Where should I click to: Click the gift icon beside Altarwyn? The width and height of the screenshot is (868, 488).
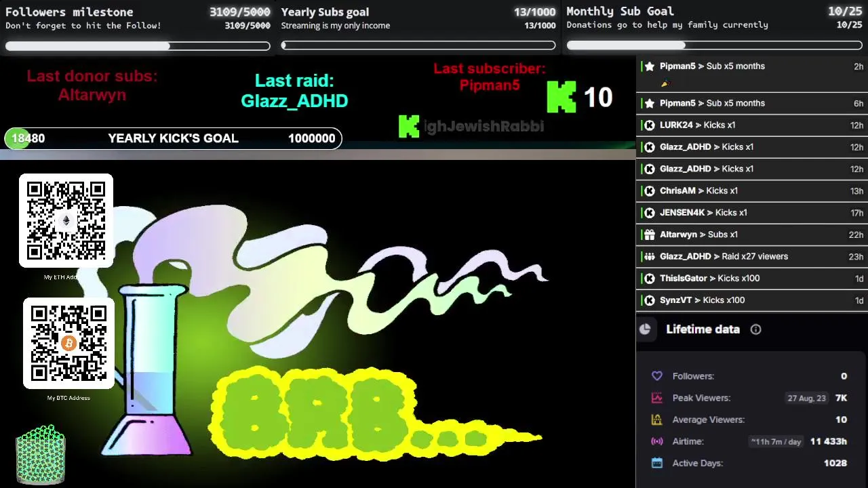tap(650, 235)
